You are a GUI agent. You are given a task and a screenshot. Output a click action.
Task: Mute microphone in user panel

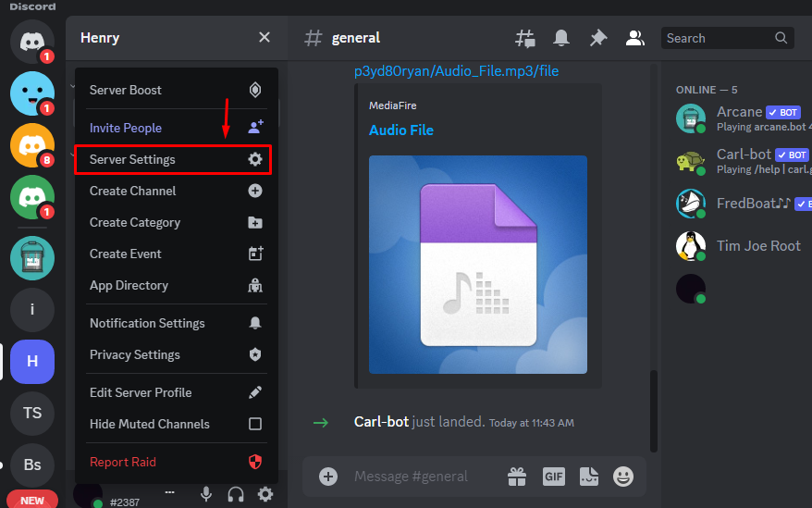[206, 494]
